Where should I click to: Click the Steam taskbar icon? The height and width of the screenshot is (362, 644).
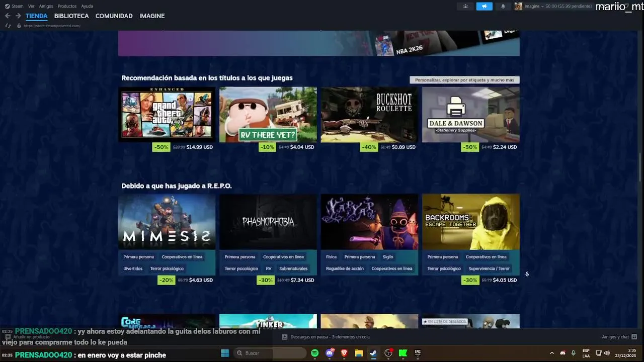click(x=373, y=353)
